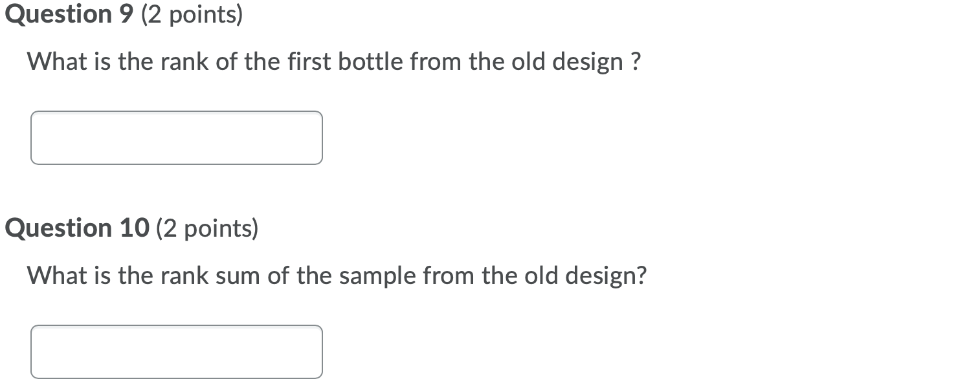Click inside the empty box under Question 9
Screen dimensions: 980x379
(176, 137)
